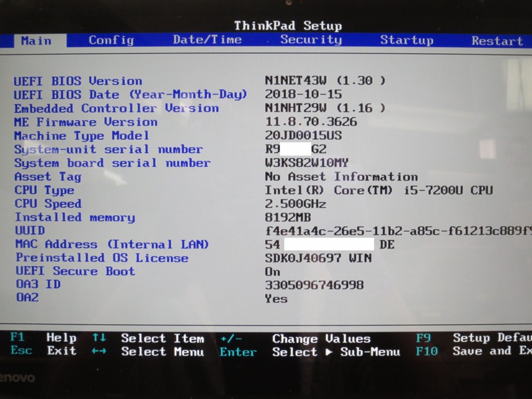Click ME firmware value 11.8.70.3626
The height and width of the screenshot is (399, 532).
tap(311, 122)
